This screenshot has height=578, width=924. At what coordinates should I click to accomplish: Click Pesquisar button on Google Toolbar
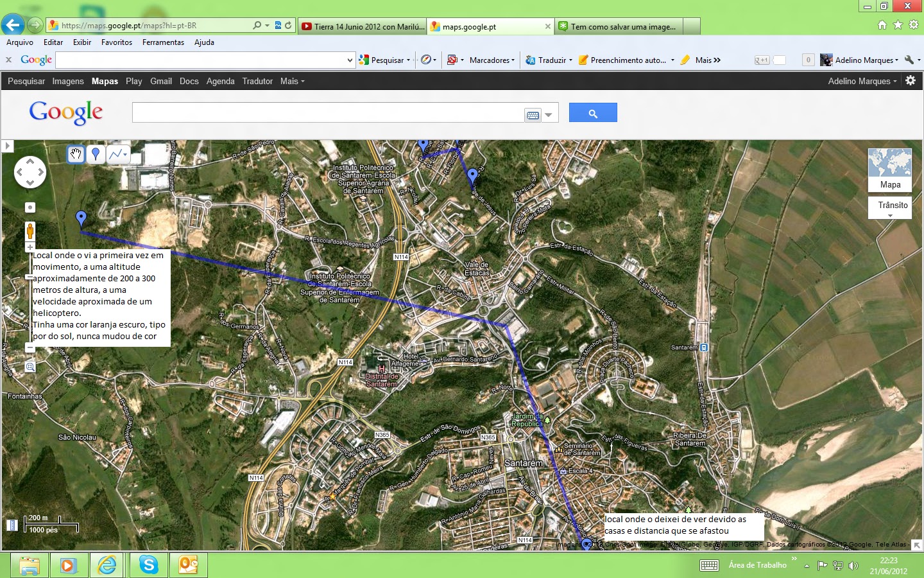pyautogui.click(x=385, y=60)
